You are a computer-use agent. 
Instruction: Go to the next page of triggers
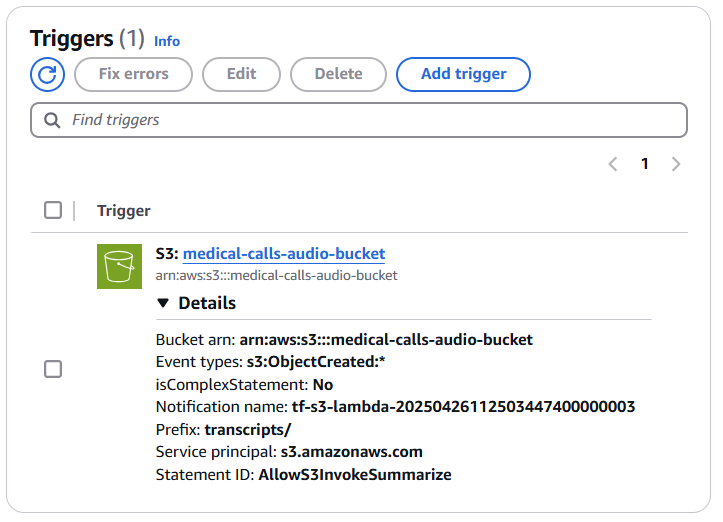click(676, 164)
